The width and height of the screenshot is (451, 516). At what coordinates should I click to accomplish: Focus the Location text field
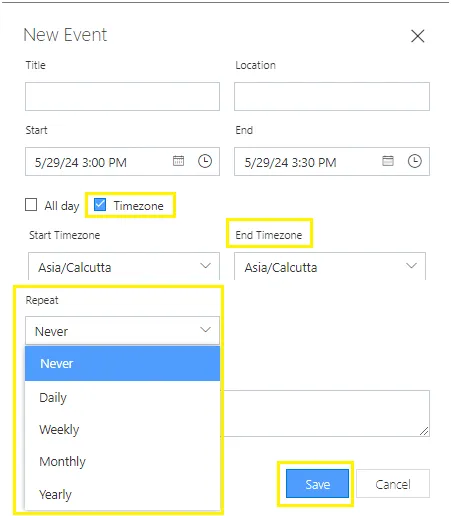click(332, 96)
